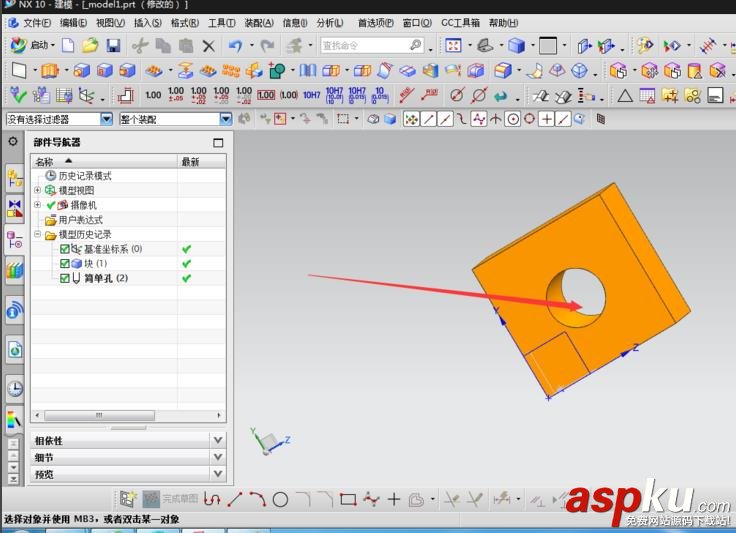Viewport: 736px width, 533px height.
Task: Click the 查找命令 search field
Action: click(372, 46)
